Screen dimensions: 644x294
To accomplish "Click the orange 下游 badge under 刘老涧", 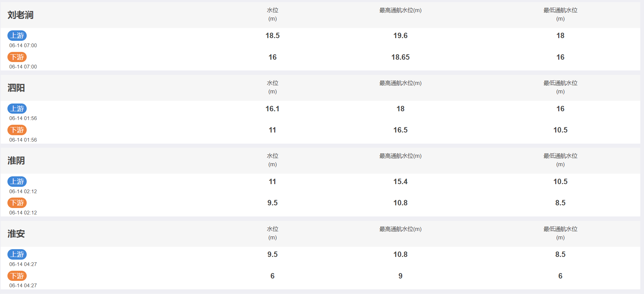I will pos(17,57).
